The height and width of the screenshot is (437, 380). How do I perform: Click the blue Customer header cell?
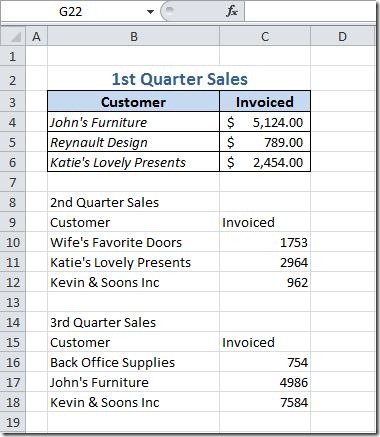pyautogui.click(x=133, y=102)
